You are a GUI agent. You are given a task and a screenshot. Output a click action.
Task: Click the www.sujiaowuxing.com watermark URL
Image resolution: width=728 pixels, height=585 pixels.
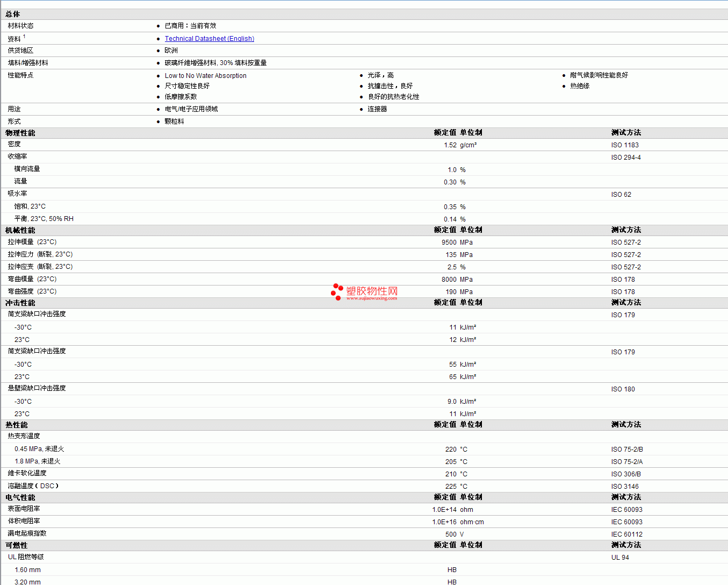371,298
